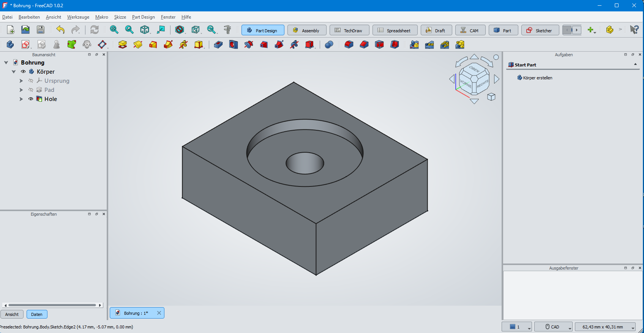Viewport: 644px width, 333px height.
Task: Select the Pocket tool icon
Action: 218,44
